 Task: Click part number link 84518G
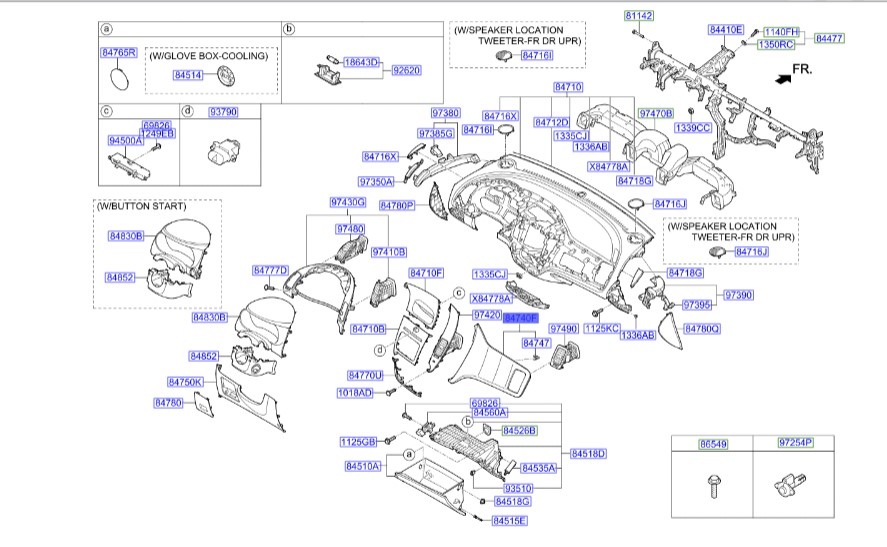click(513, 501)
